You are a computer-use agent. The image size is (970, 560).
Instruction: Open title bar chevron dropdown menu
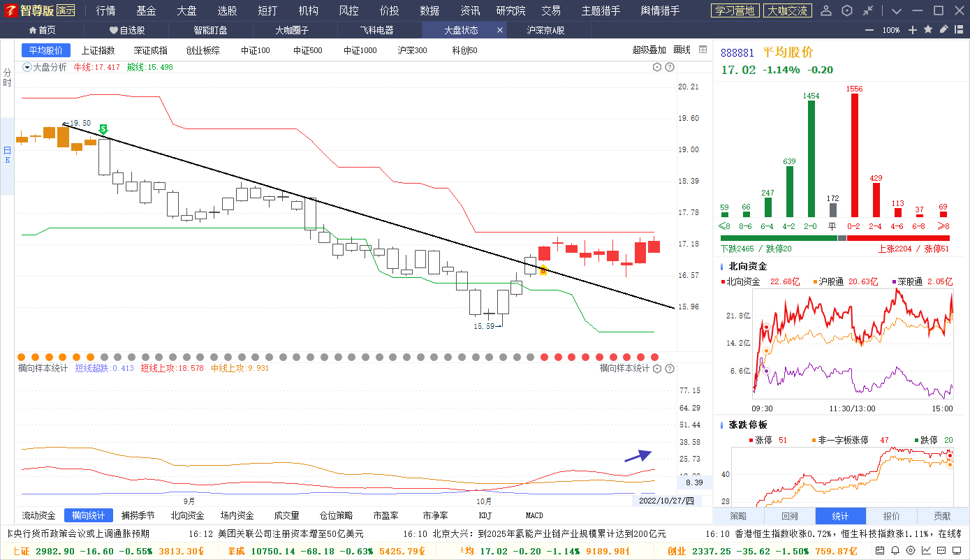pyautogui.click(x=897, y=10)
